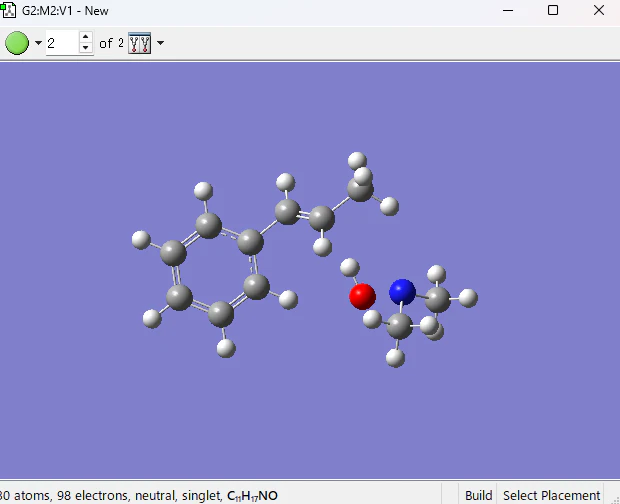Minimize the G2:M2:V1 molecule window
Viewport: 620px width, 504px height.
(x=508, y=10)
